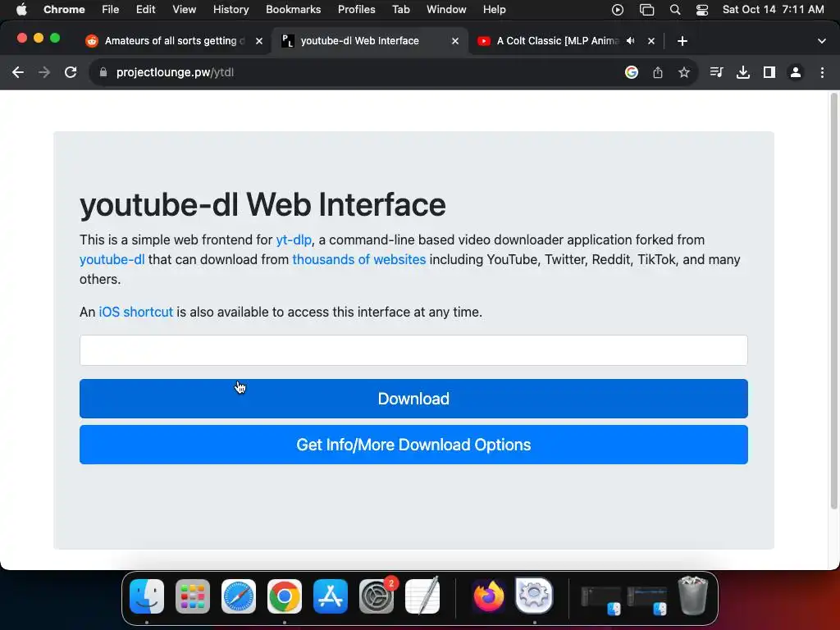The height and width of the screenshot is (630, 840).
Task: Open the Trash in the dock
Action: point(692,596)
